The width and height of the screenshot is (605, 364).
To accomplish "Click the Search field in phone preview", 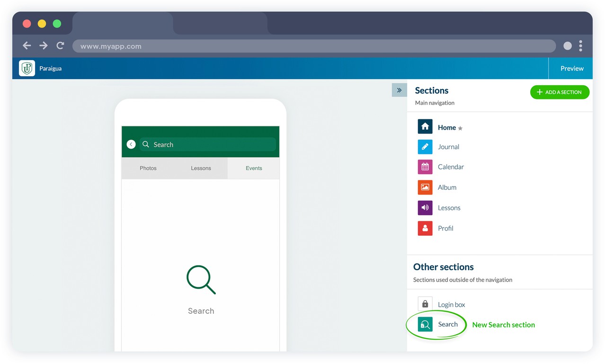I will pos(207,144).
